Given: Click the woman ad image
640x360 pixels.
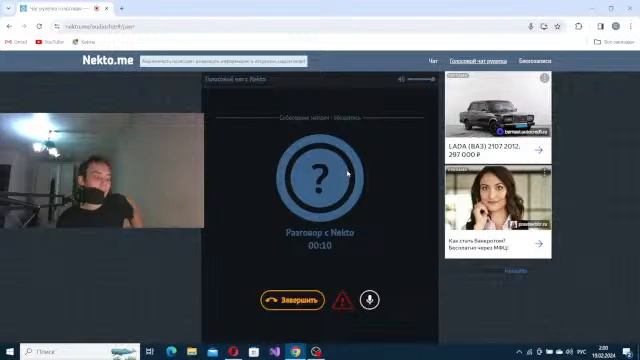Looking at the screenshot, I should 498,198.
